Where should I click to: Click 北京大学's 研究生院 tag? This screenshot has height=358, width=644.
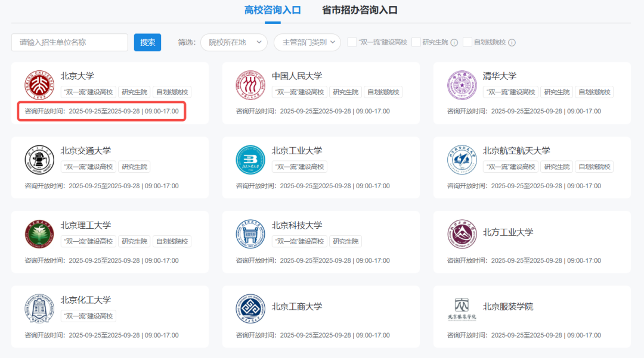tap(134, 92)
